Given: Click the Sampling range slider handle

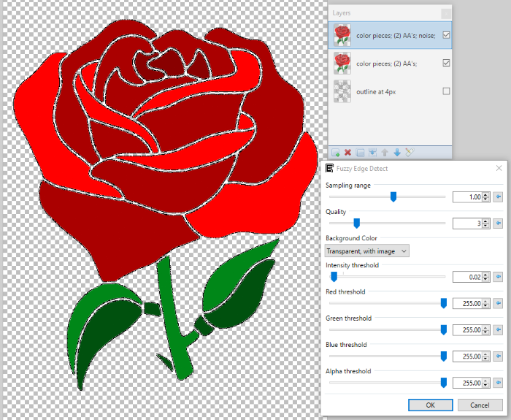Looking at the screenshot, I should click(x=393, y=197).
